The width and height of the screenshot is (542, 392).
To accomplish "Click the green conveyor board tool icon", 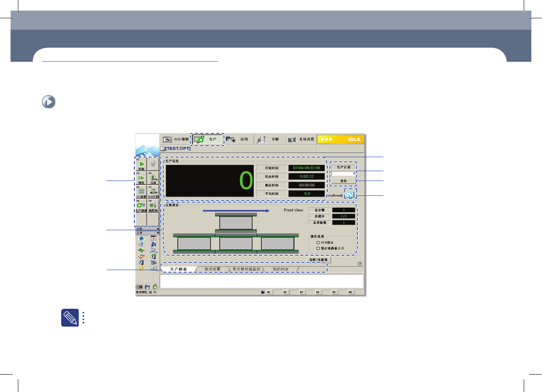I will (x=142, y=250).
